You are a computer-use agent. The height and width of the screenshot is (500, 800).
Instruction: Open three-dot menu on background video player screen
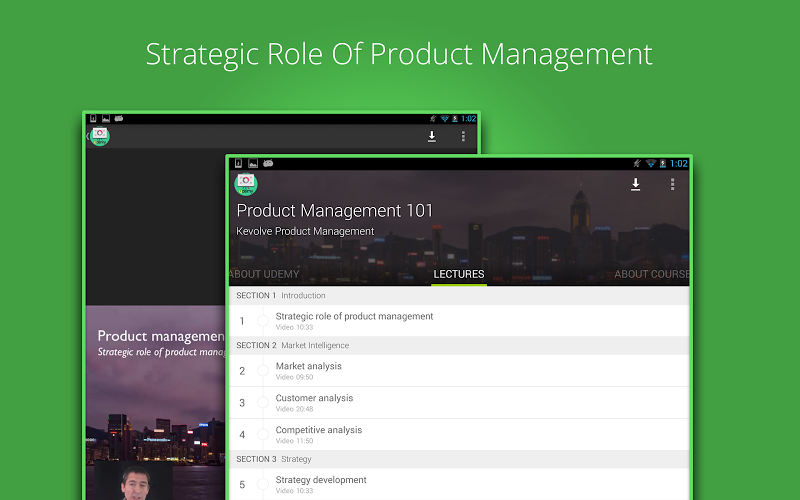click(463, 136)
